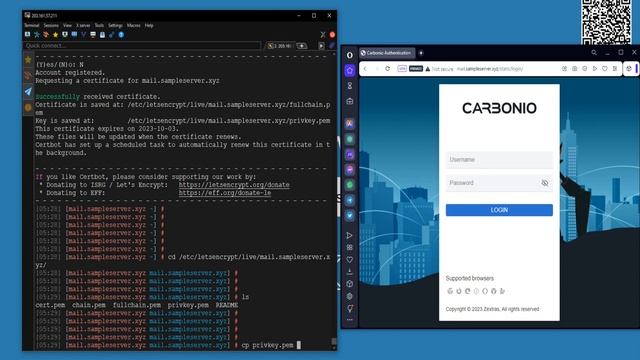Click the blue round help icon in MobaXterm toolbar
This screenshot has height=360, width=640.
pyautogui.click(x=121, y=35)
